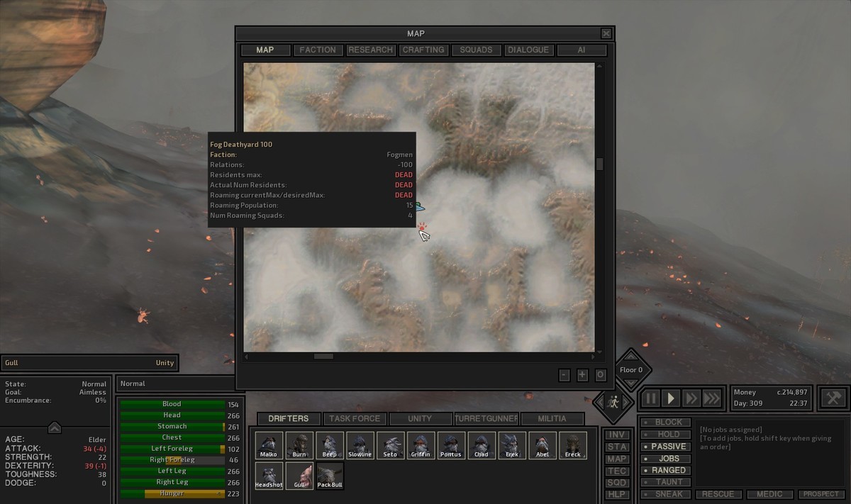The image size is (851, 504).
Task: Expand the character stats panel arrow
Action: pos(55,427)
